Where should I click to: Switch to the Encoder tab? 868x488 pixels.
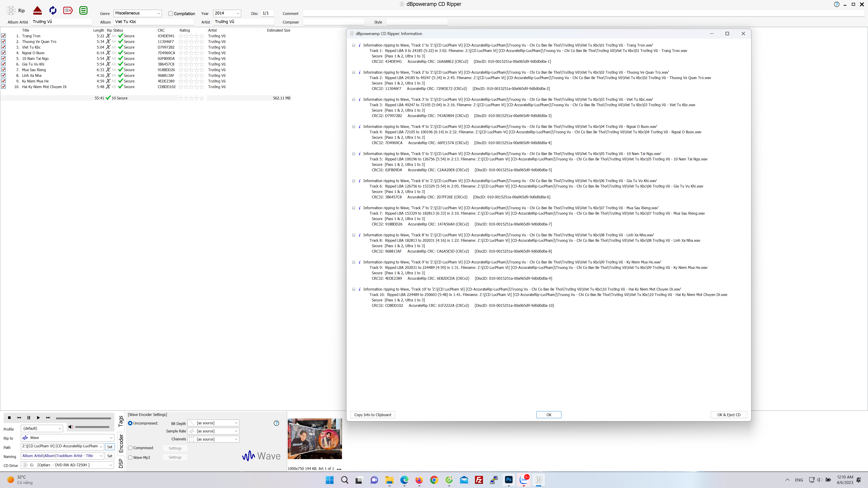click(x=121, y=443)
